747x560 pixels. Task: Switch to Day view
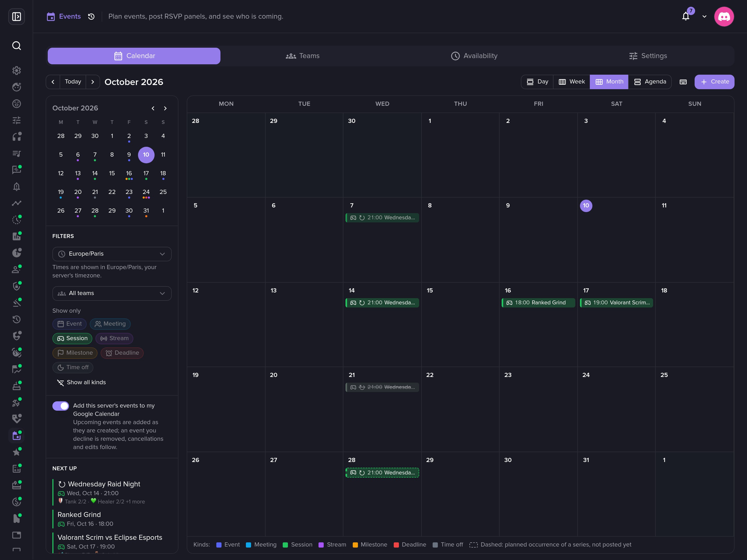(x=538, y=82)
